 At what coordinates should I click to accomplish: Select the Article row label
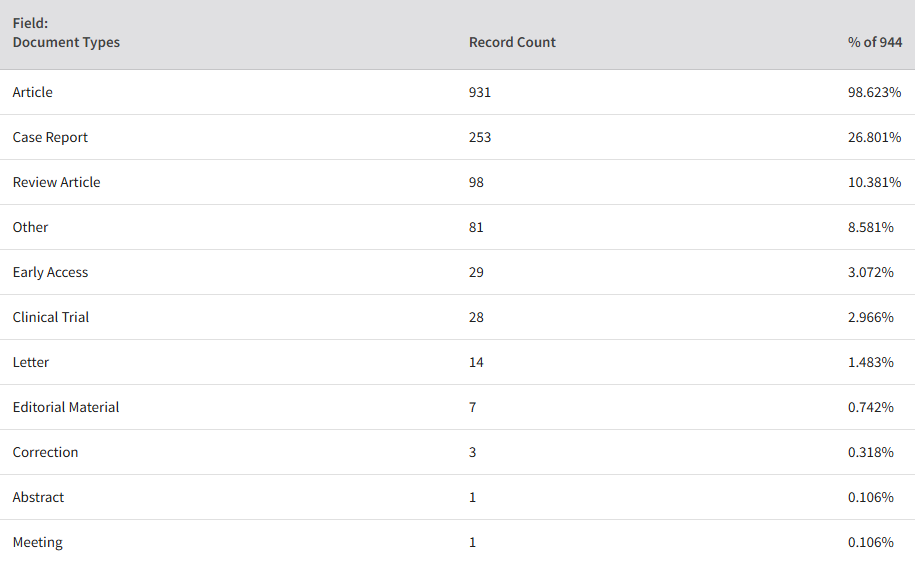click(x=33, y=92)
